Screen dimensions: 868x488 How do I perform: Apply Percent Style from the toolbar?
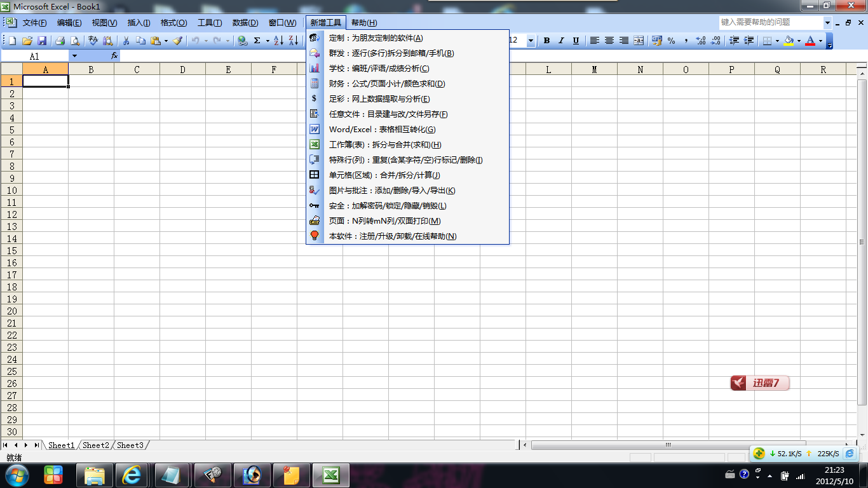click(672, 41)
